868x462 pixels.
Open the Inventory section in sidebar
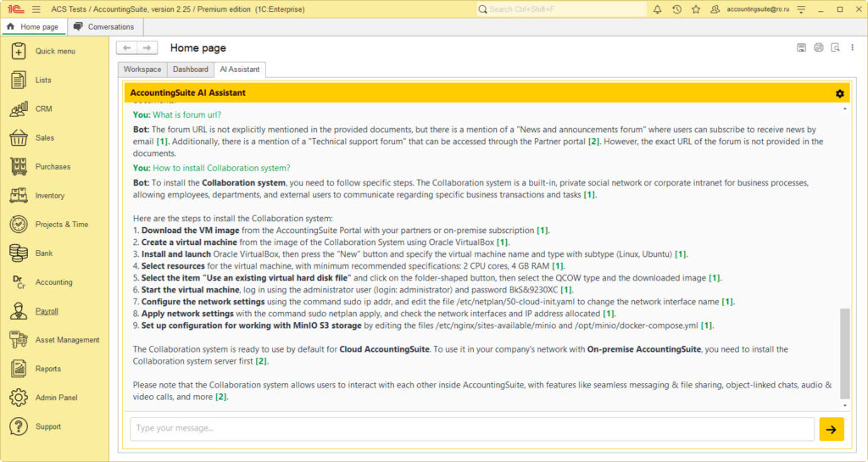coord(49,196)
